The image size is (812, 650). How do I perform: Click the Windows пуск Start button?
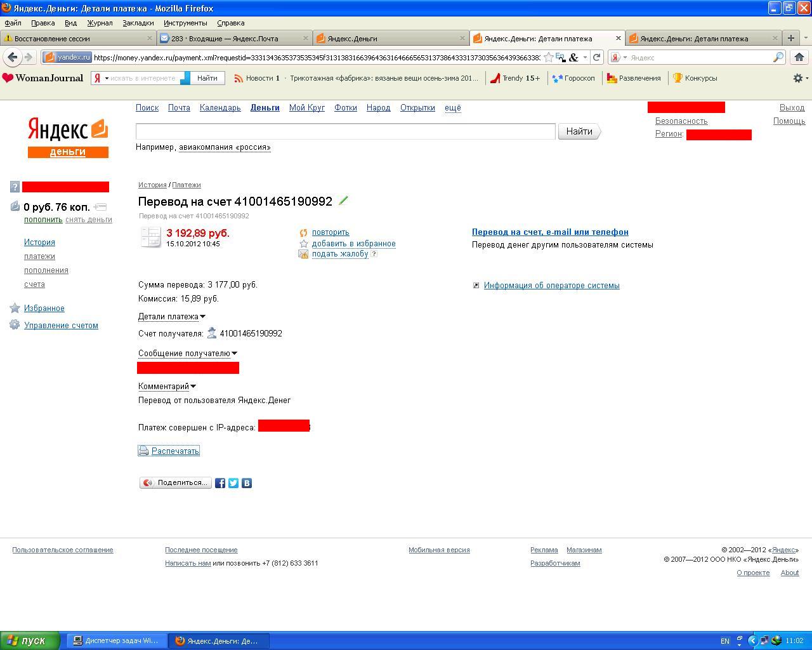30,640
